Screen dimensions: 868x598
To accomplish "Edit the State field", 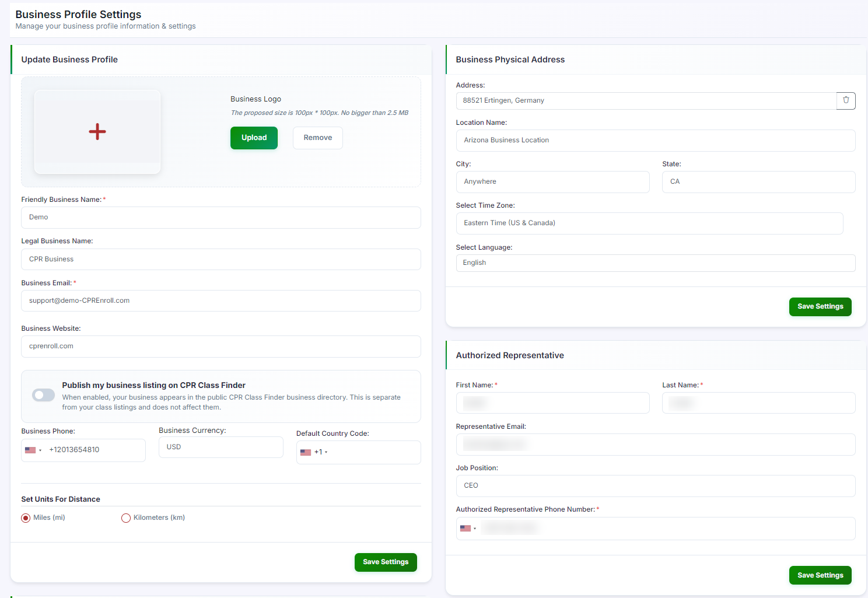I will [758, 182].
